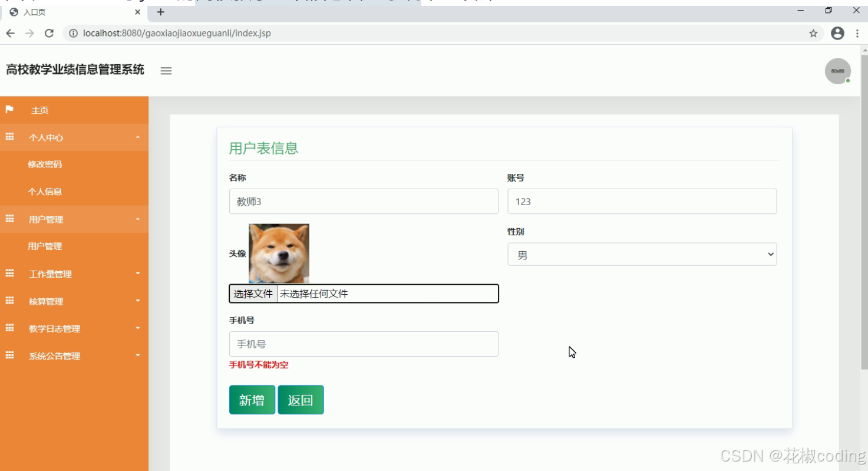Select the grid icon next to 个人中心

click(x=9, y=136)
